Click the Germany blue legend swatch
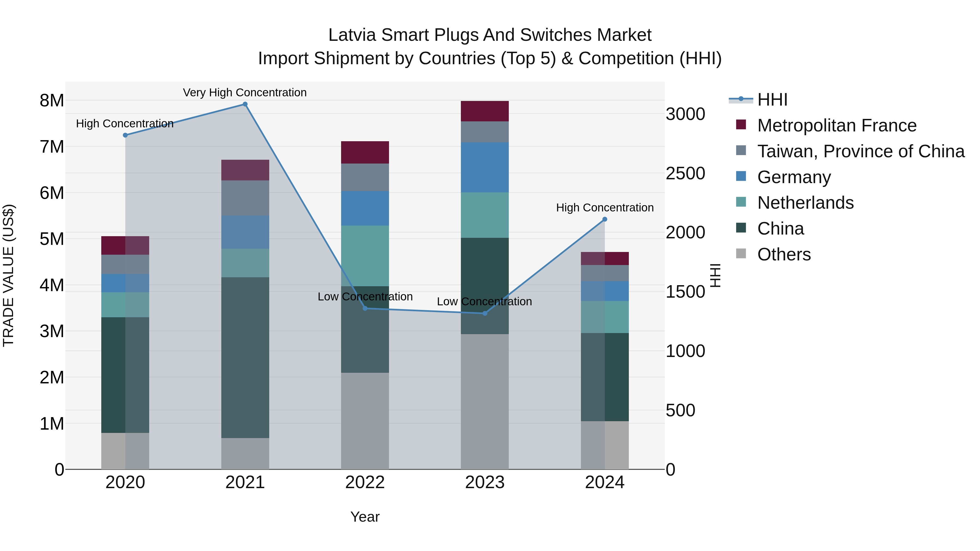Image resolution: width=980 pixels, height=551 pixels. click(x=741, y=176)
